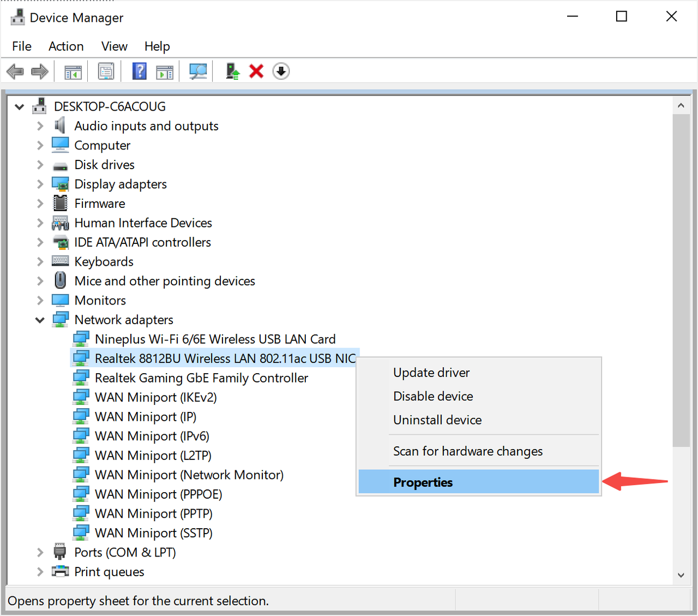This screenshot has width=698, height=616.
Task: Click the Scan for hardware changes toolbar icon
Action: click(x=197, y=71)
